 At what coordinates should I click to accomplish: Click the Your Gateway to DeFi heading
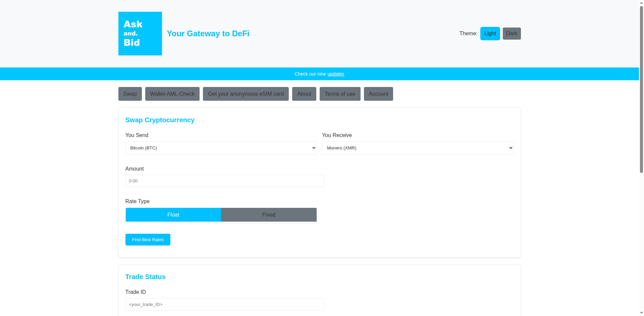pyautogui.click(x=208, y=34)
